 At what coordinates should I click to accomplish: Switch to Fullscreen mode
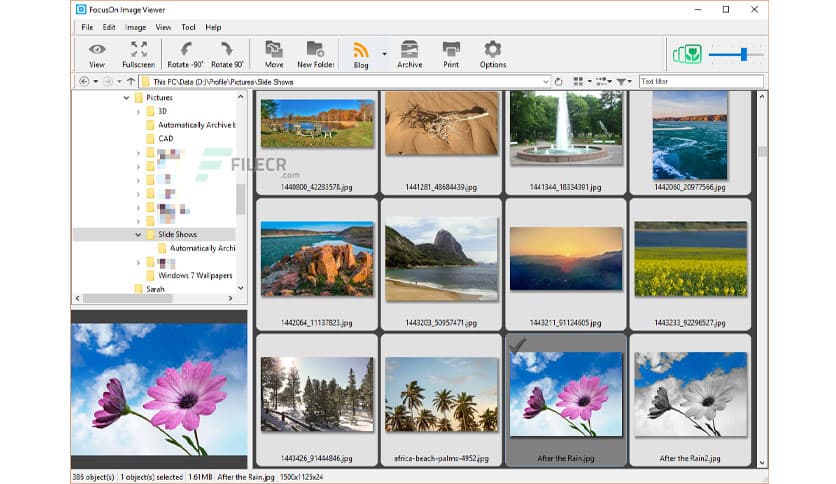pyautogui.click(x=139, y=54)
